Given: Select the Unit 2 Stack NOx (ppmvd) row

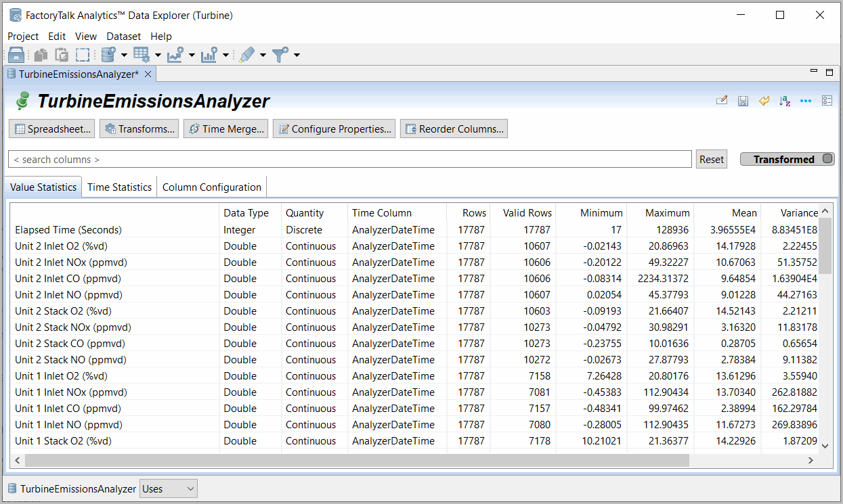Looking at the screenshot, I should pyautogui.click(x=414, y=327).
